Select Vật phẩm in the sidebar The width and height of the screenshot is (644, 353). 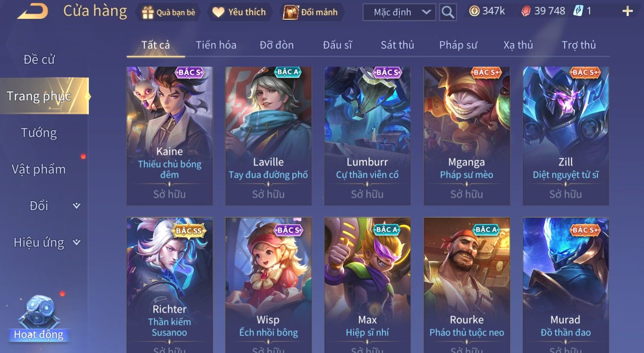pyautogui.click(x=39, y=169)
